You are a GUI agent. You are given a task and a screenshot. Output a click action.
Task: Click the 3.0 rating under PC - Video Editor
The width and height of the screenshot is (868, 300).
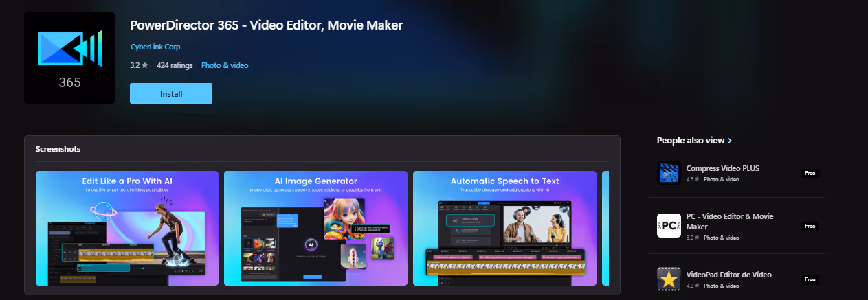coord(693,238)
